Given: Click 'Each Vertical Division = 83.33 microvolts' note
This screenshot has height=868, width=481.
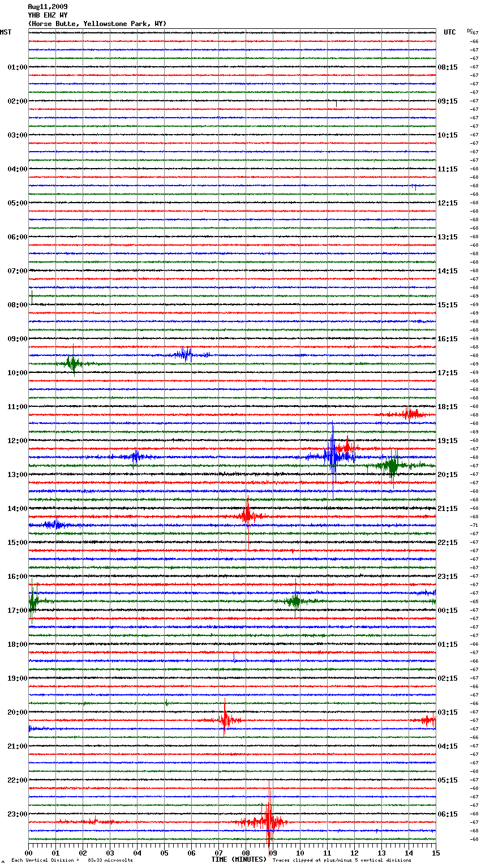Looking at the screenshot, I should coord(72,861).
